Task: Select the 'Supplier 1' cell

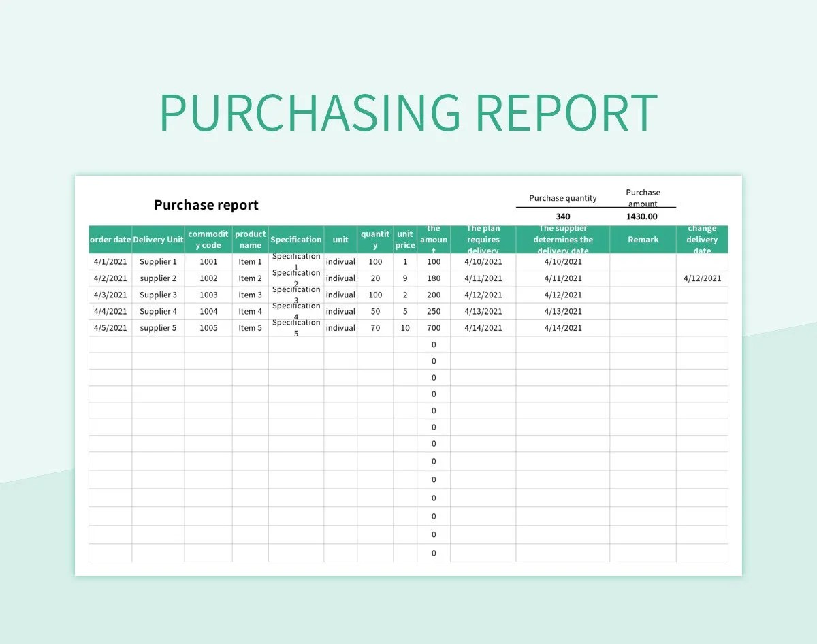Action: click(x=158, y=261)
